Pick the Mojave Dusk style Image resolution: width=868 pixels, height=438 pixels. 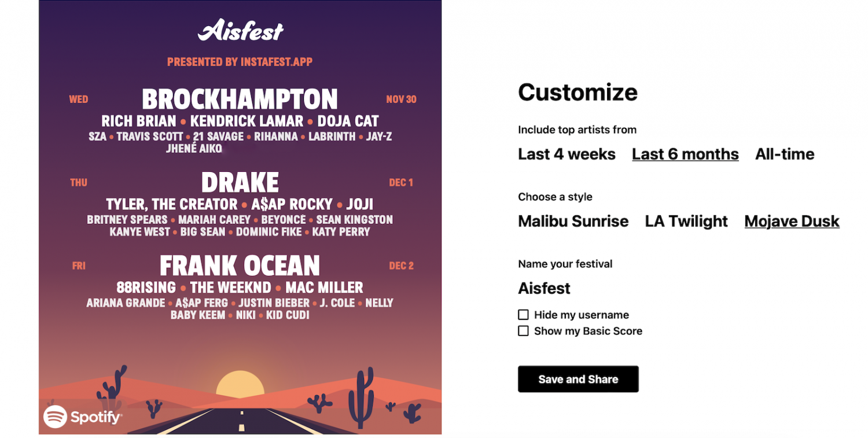coord(792,221)
